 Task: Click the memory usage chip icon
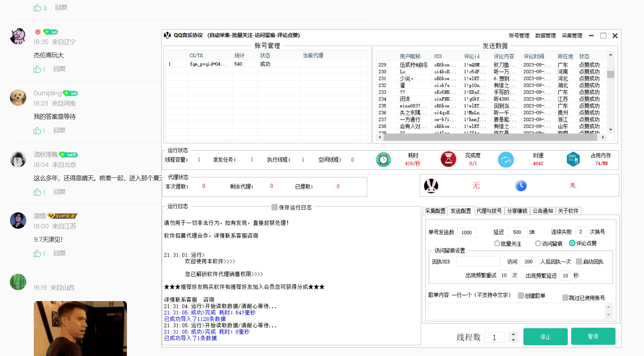point(573,159)
